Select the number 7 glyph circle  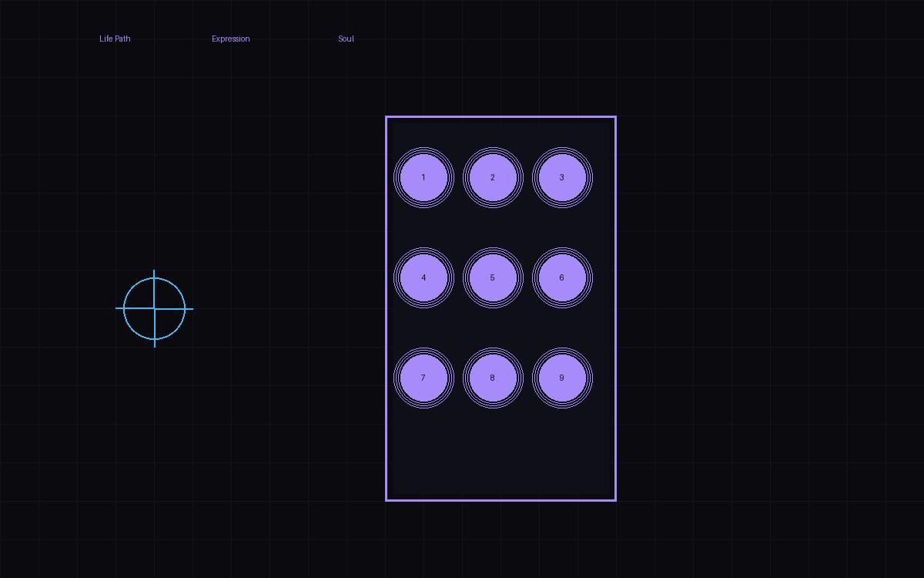423,378
